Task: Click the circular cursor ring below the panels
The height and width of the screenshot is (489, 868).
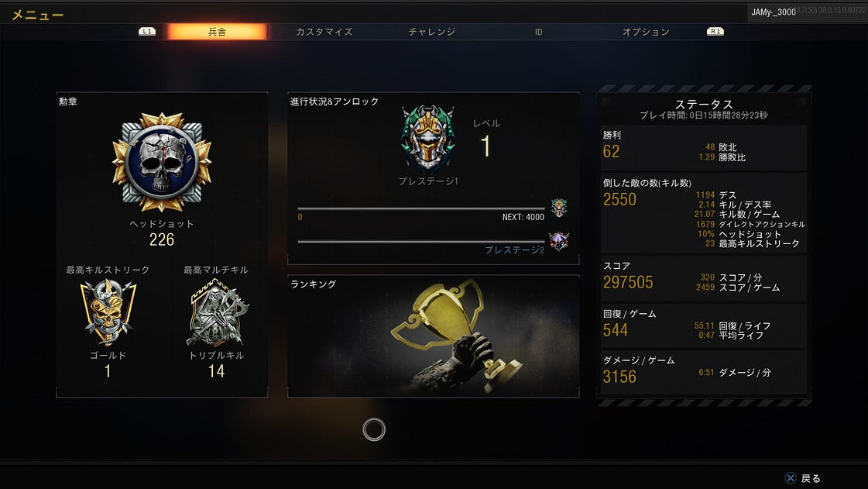Action: click(374, 430)
